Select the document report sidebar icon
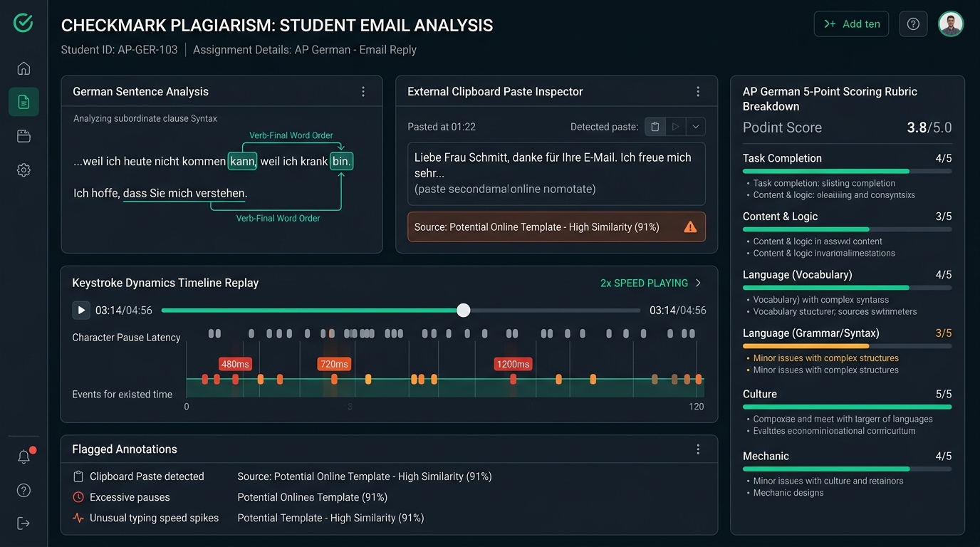Viewport: 980px width, 547px height. (24, 102)
